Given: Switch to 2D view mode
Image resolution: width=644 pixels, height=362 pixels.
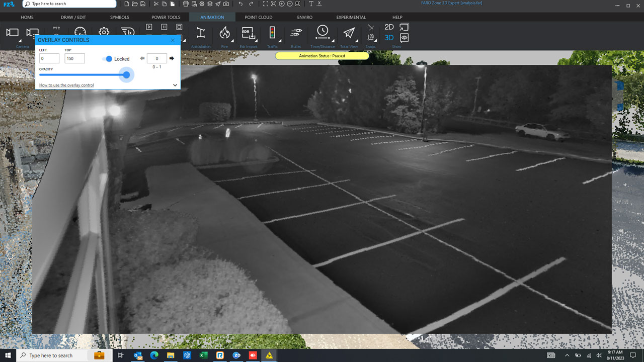Looking at the screenshot, I should (x=389, y=27).
